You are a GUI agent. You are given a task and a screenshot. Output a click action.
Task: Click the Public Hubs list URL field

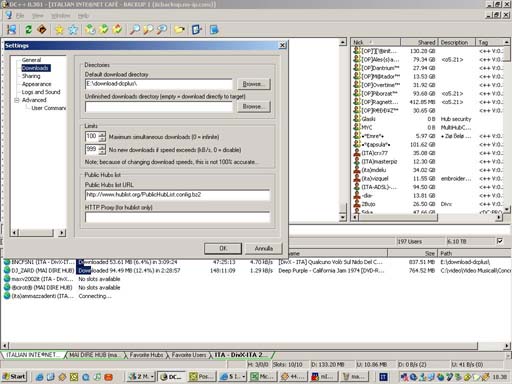point(177,195)
